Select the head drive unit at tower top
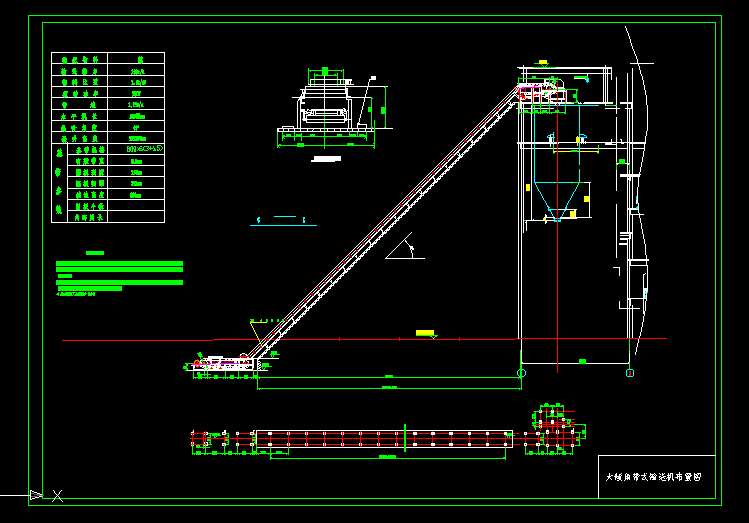This screenshot has height=523, width=749. pyautogui.click(x=543, y=93)
